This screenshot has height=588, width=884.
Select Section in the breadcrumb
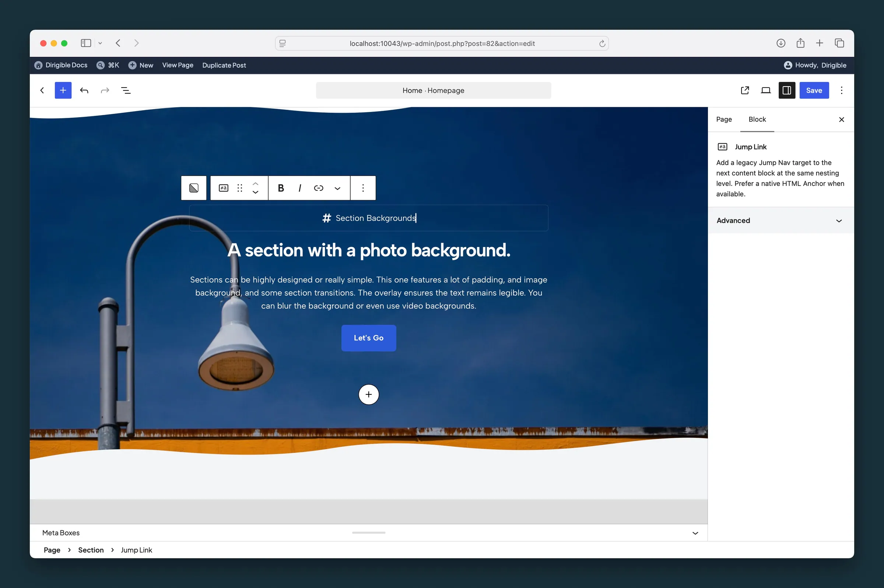[91, 550]
